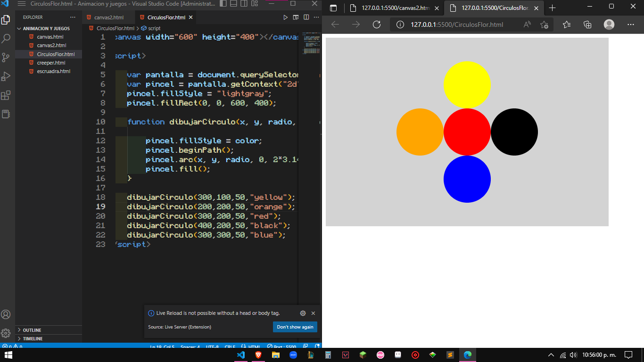Open editor more actions menu
Screen dimensions: 644x362
click(316, 17)
